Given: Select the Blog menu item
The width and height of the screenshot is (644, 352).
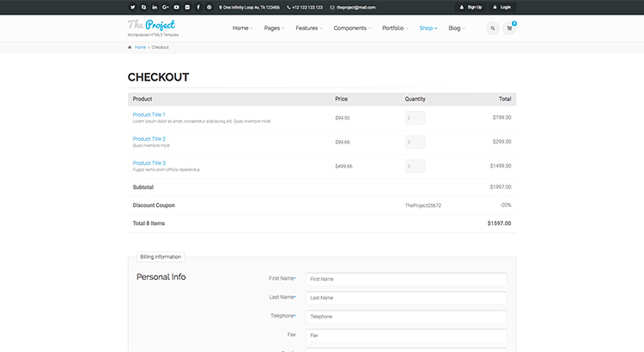Looking at the screenshot, I should pos(457,28).
